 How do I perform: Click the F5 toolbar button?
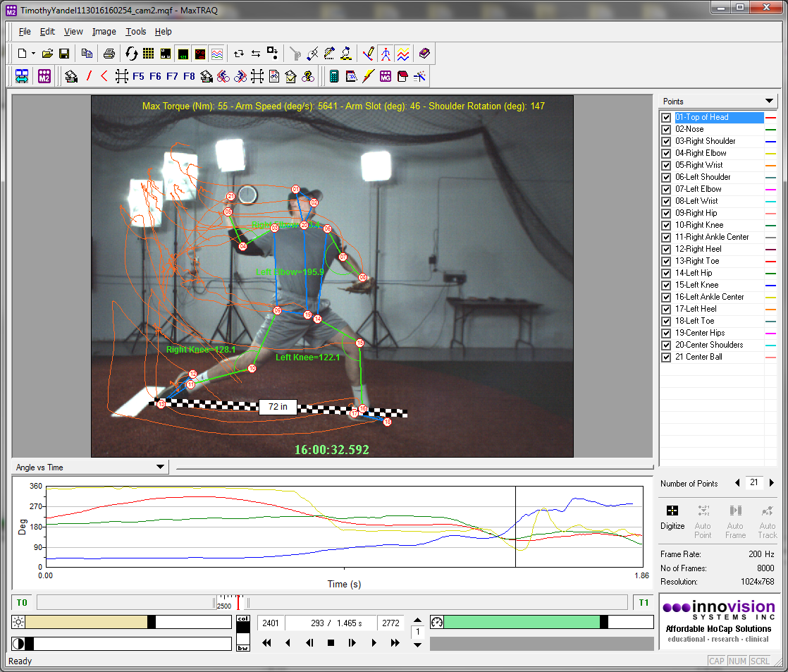tap(138, 76)
